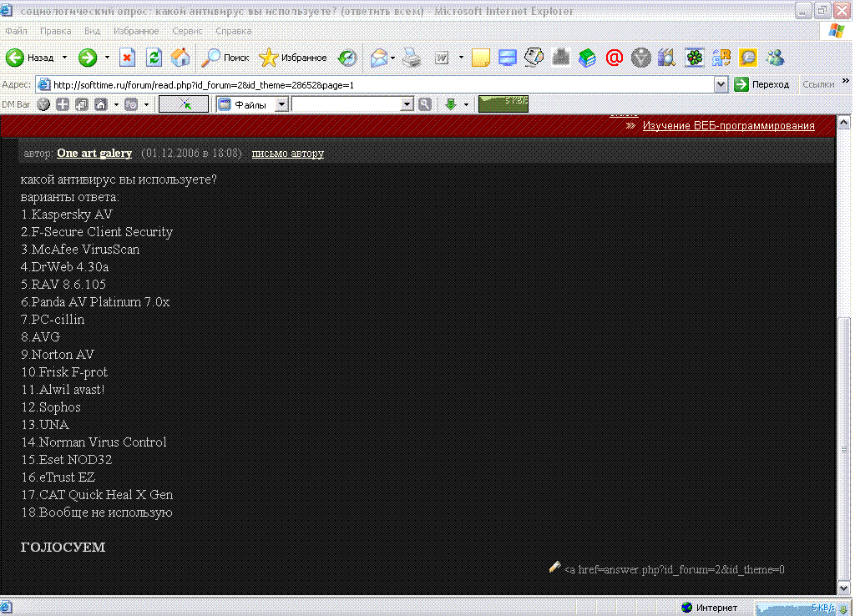Expand the Ссылки links chevron
Viewport: 855px width, 616px height.
tap(845, 81)
